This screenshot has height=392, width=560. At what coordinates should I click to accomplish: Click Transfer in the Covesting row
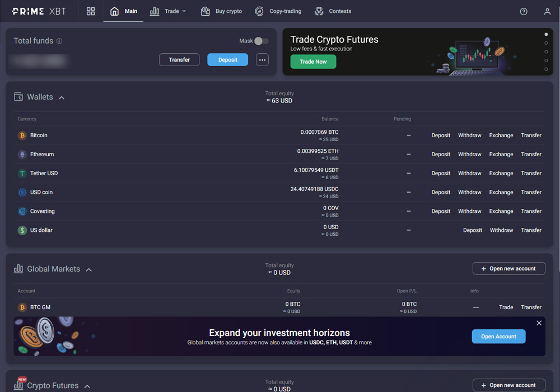click(x=531, y=211)
